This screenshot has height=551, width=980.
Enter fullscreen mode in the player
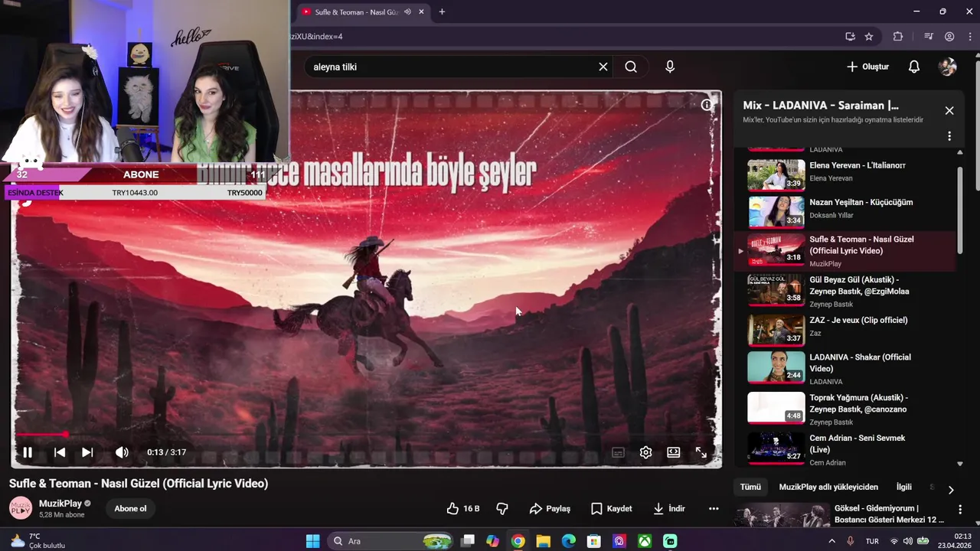[x=701, y=452]
